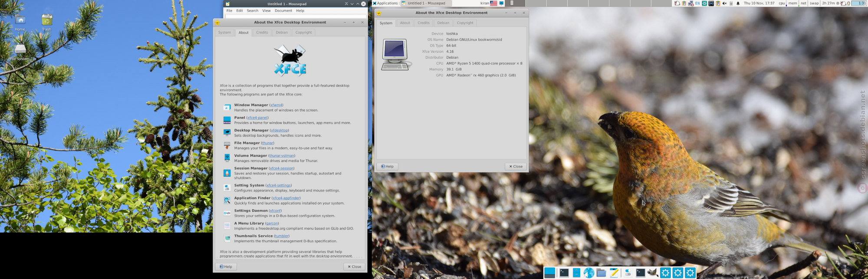The height and width of the screenshot is (279, 868).
Task: Switch to the Credits tab in the left About dialog
Action: 262,33
